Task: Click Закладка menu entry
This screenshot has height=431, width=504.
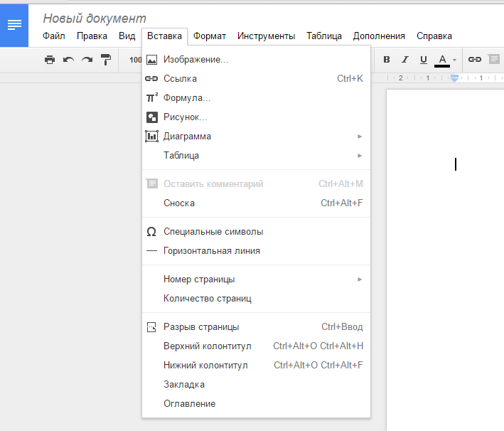Action: [x=184, y=385]
